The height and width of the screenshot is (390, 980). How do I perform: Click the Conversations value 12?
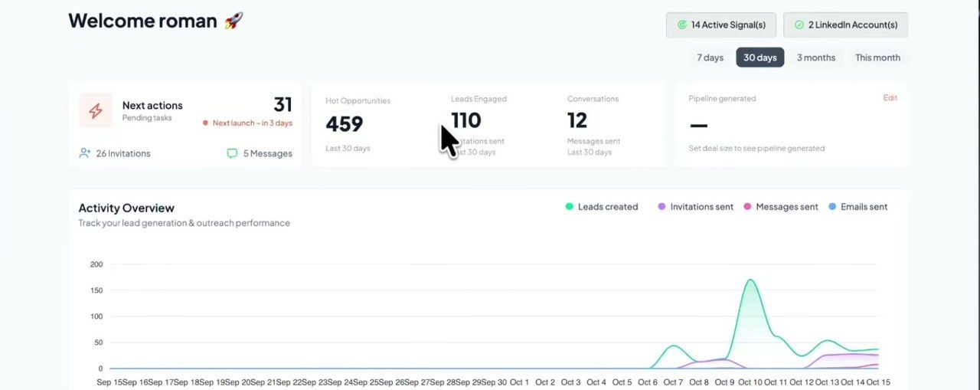pyautogui.click(x=577, y=120)
